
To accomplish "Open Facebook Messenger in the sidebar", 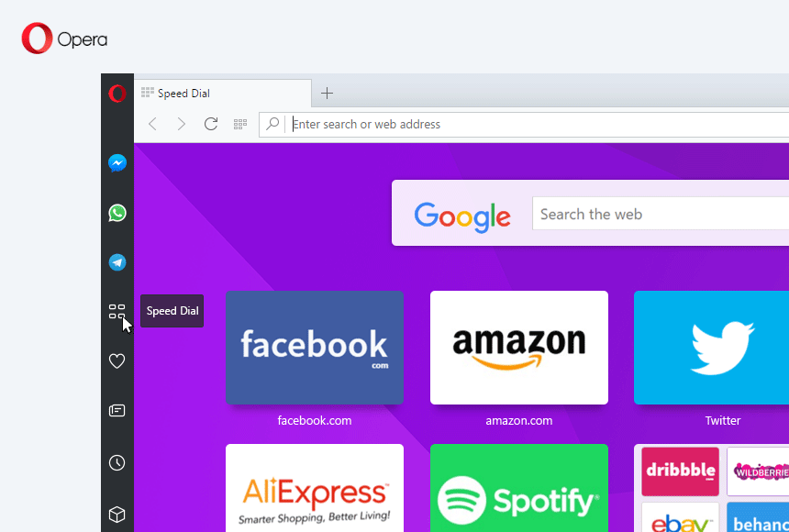I will (x=117, y=163).
